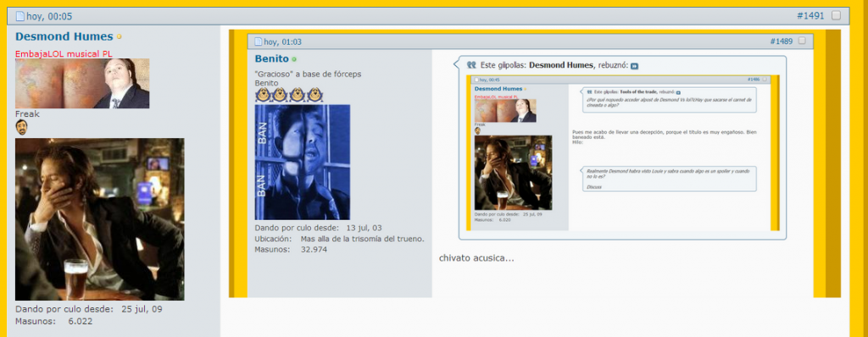The height and width of the screenshot is (337, 868).
Task: Click the post icon beside hoy, 00:05
Action: coord(20,16)
